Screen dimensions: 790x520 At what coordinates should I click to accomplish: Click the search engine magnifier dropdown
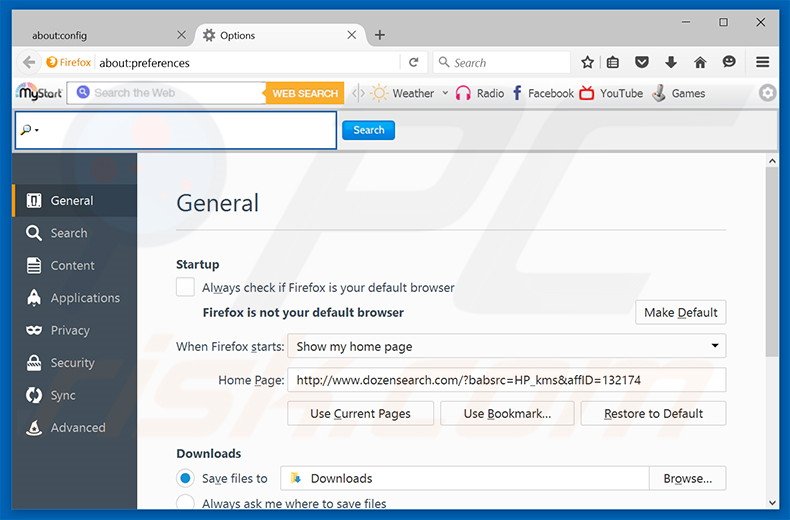[x=29, y=130]
